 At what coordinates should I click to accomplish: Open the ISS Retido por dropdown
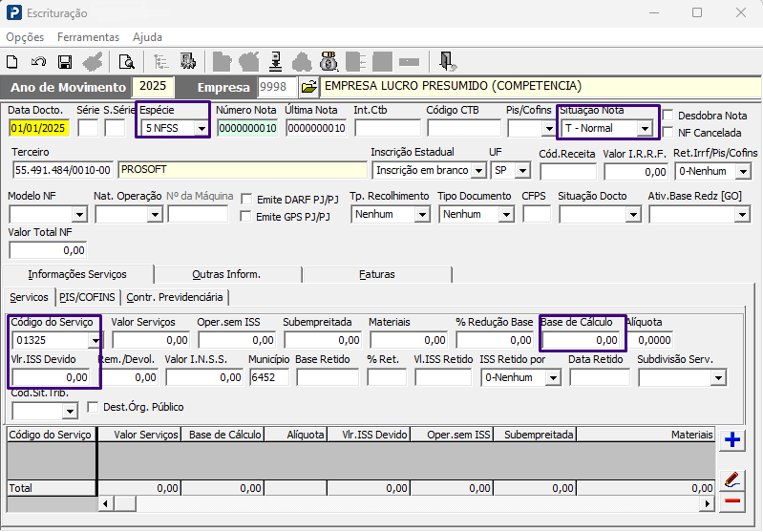pos(553,377)
